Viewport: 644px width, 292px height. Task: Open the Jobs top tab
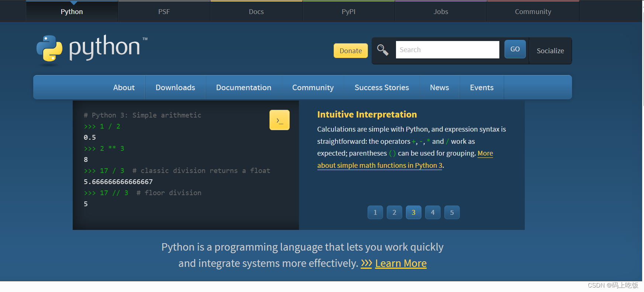[441, 11]
